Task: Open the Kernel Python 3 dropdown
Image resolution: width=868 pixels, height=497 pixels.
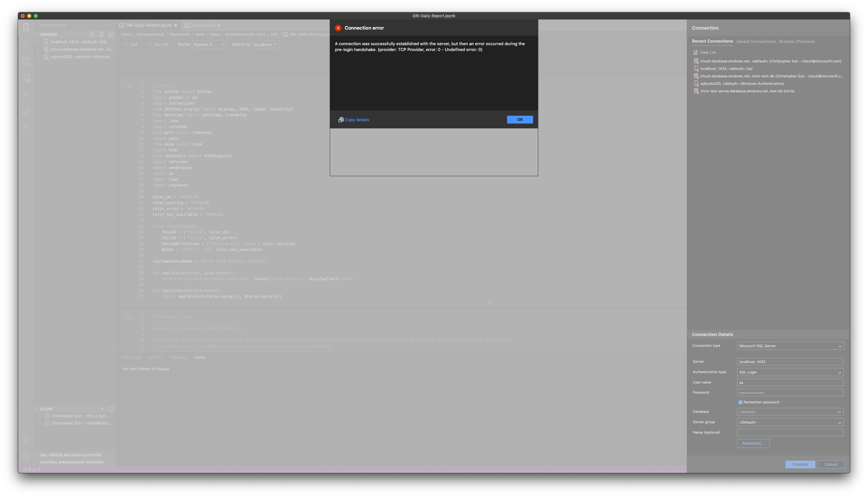Action: pos(210,45)
